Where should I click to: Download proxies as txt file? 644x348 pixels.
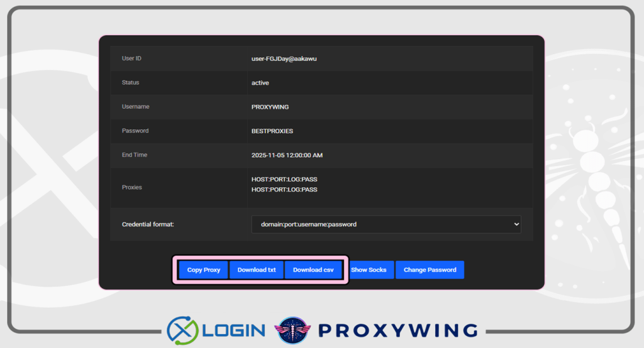click(x=257, y=269)
